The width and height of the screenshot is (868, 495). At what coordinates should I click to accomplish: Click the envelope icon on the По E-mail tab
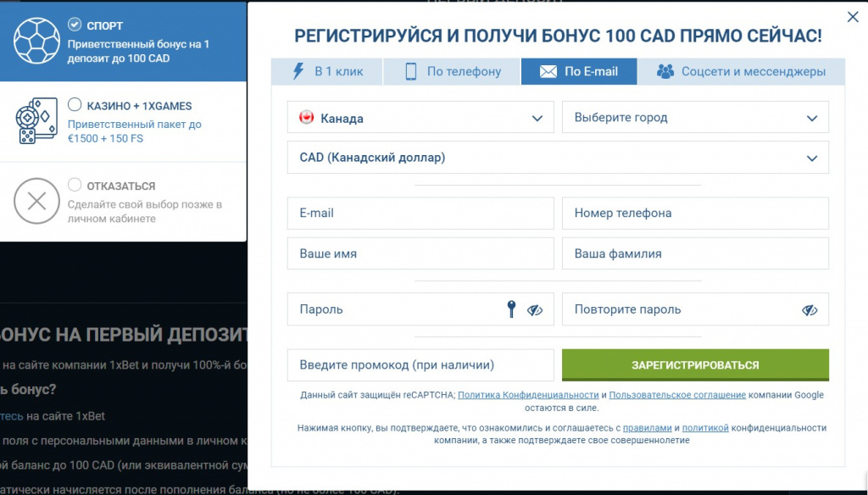(548, 71)
